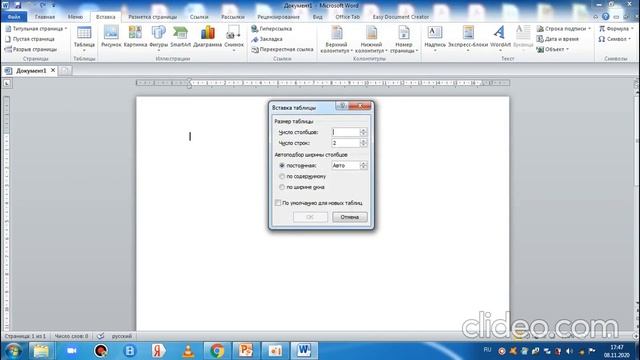
Task: Open the Таблица insert menu
Action: click(84, 39)
